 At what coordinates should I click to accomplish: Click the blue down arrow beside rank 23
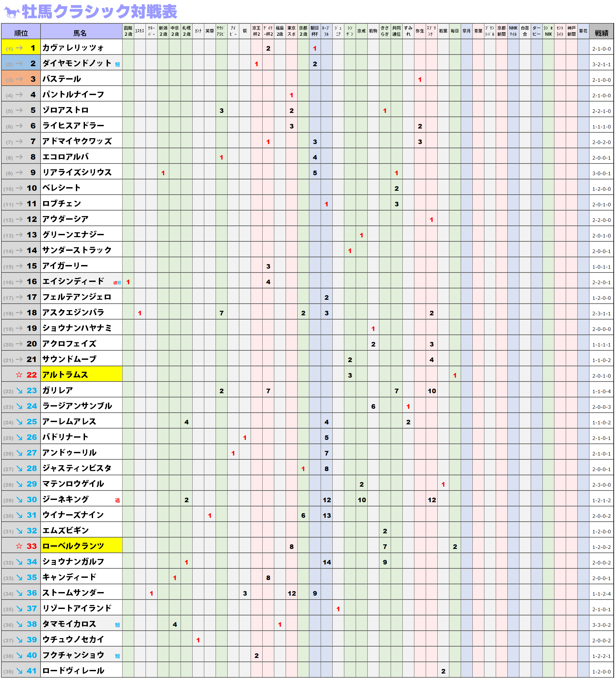coord(19,391)
